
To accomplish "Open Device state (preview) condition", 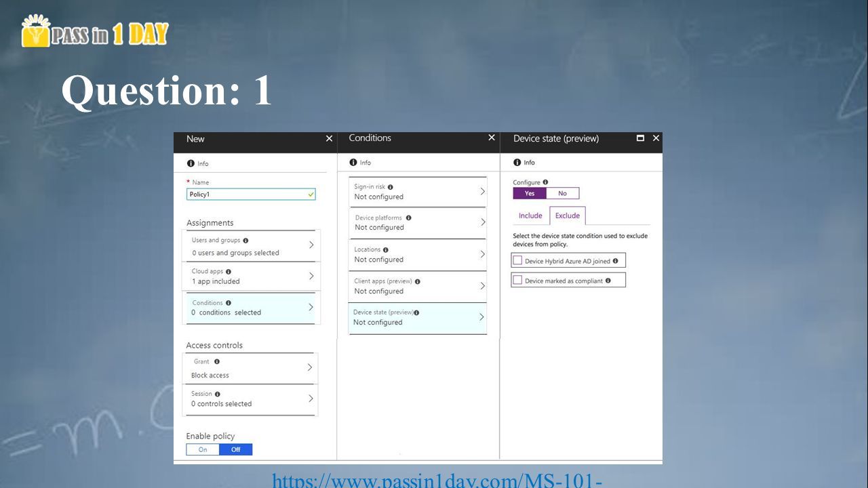I will pos(418,318).
